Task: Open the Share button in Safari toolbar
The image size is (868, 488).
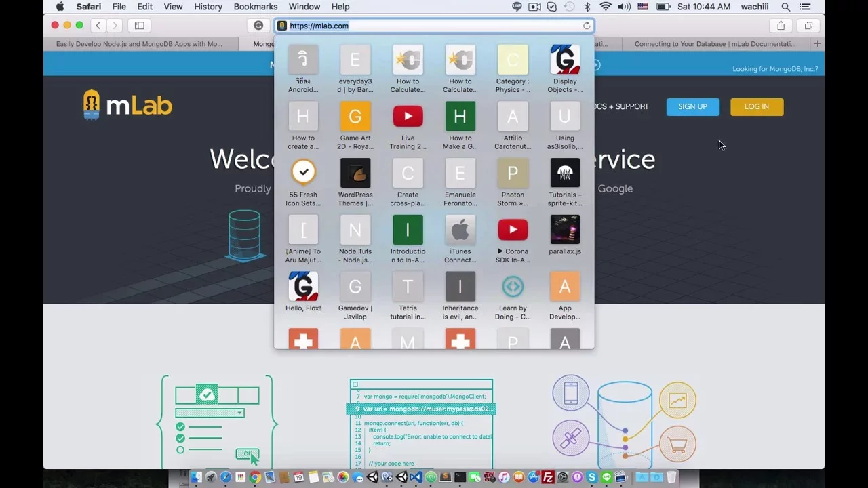Action: 781,26
